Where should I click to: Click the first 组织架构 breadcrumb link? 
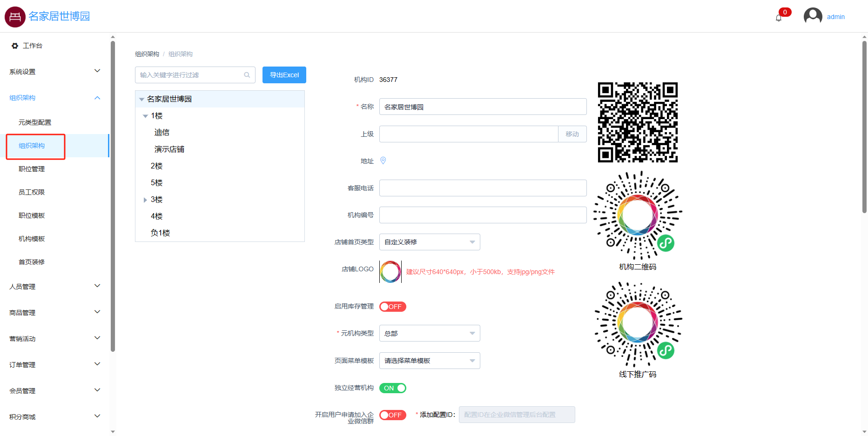click(x=147, y=54)
